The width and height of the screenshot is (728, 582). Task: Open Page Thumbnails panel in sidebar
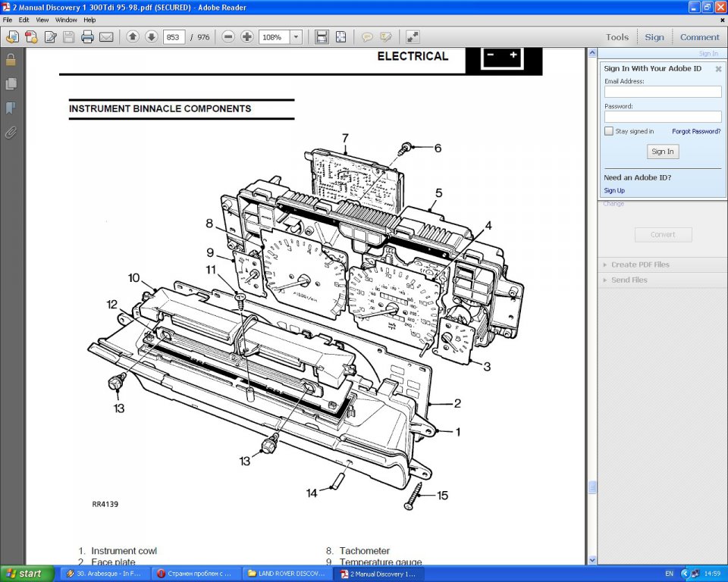[11, 83]
